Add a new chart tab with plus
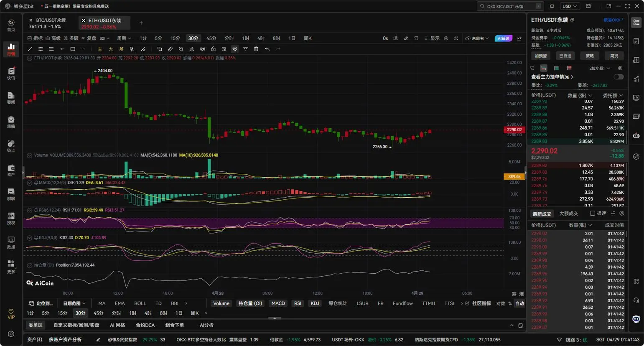644x346 pixels. (x=141, y=23)
